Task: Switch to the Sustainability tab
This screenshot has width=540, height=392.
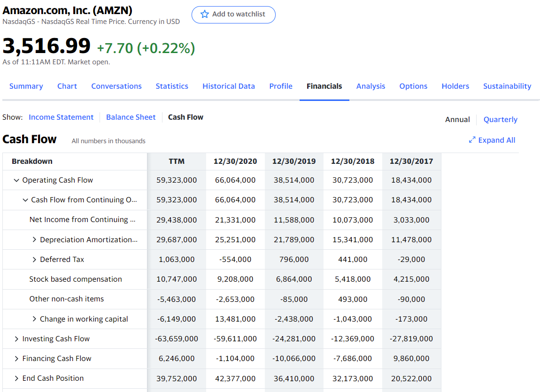Action: pos(507,86)
